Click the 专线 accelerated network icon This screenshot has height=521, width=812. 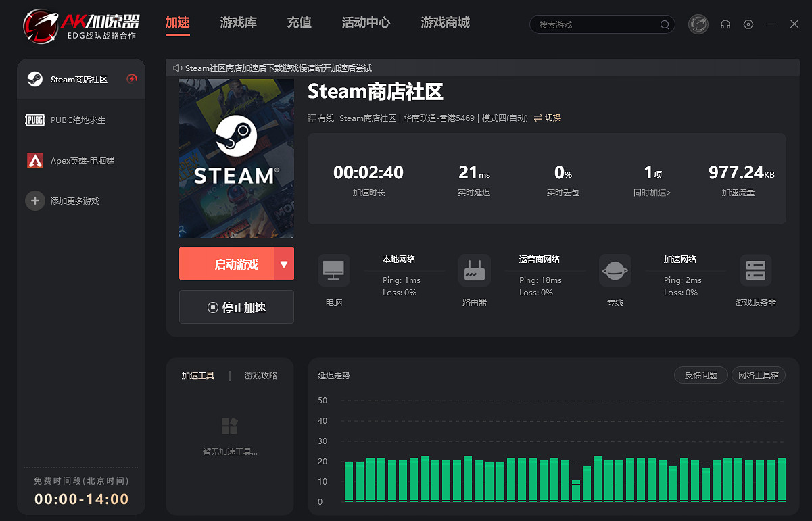(615, 270)
